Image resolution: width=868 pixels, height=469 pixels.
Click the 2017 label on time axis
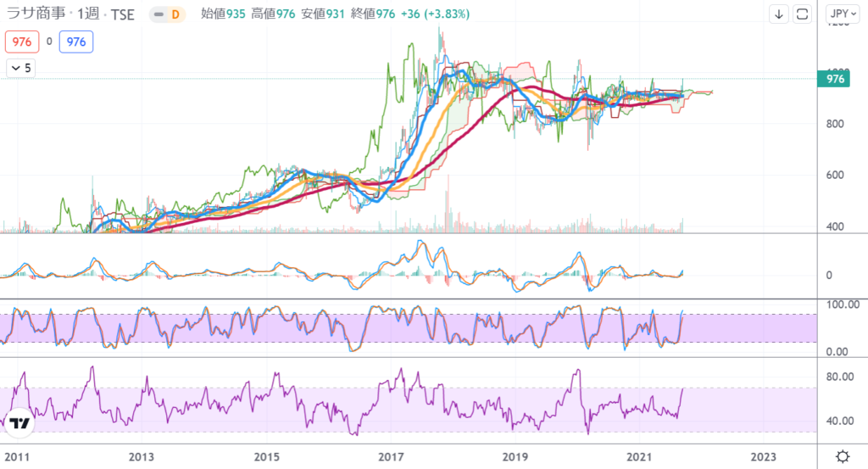click(x=391, y=457)
